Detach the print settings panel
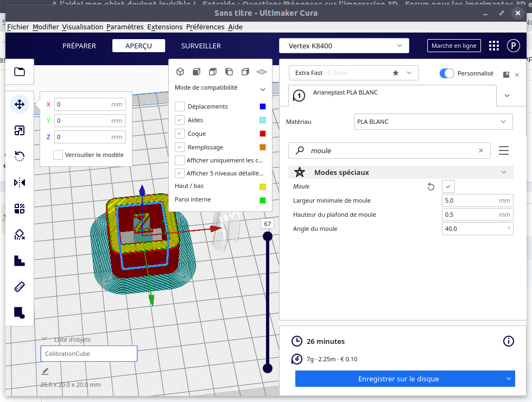The height and width of the screenshot is (402, 532). click(x=506, y=74)
